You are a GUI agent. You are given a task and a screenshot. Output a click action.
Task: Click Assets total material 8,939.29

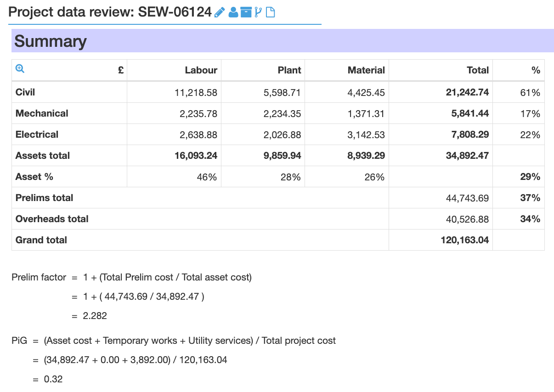click(x=366, y=156)
